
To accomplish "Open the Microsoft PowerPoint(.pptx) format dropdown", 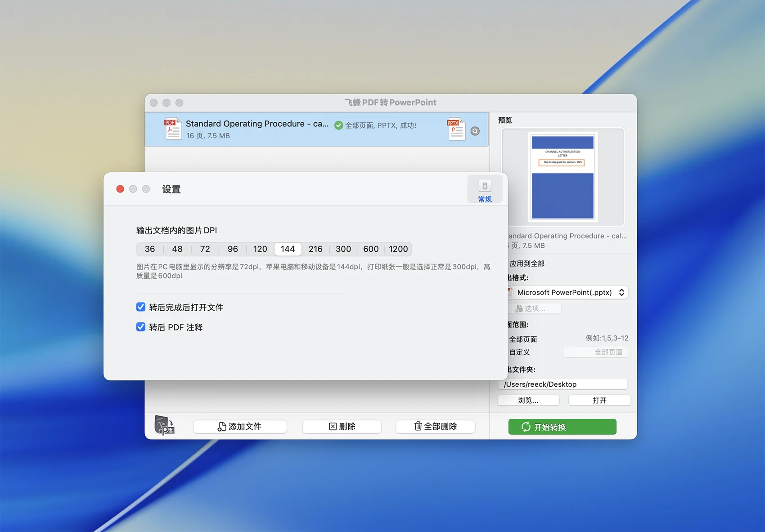I will tap(568, 292).
